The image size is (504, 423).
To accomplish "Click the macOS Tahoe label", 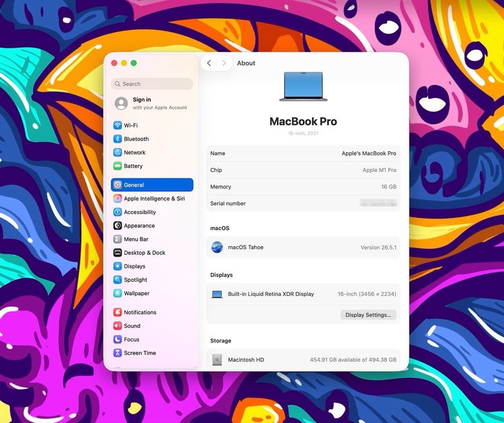I will [x=245, y=247].
